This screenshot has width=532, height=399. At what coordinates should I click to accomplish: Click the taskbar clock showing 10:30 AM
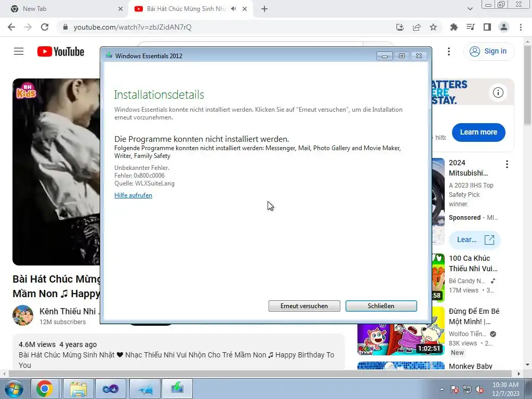pyautogui.click(x=506, y=389)
